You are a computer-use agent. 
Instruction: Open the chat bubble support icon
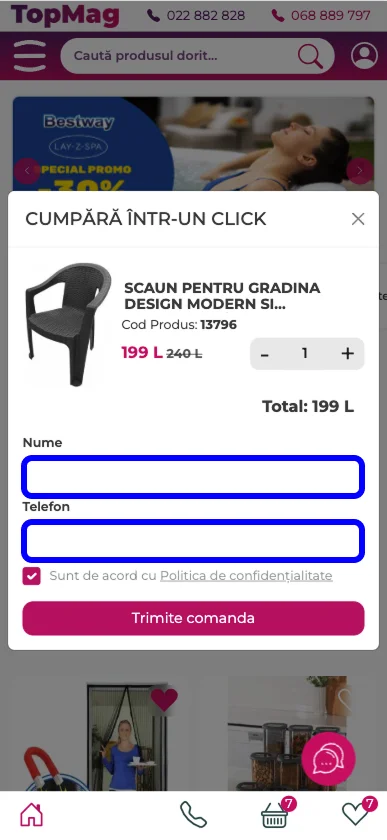pos(328,759)
